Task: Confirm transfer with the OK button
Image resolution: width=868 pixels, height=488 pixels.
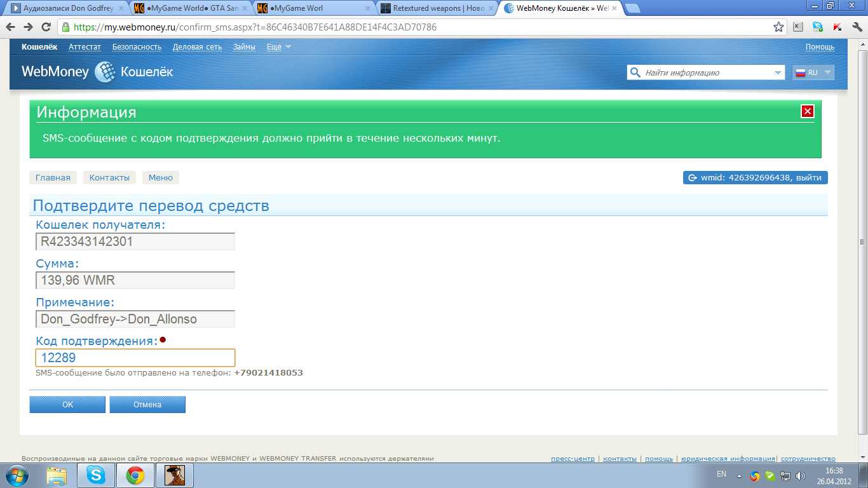Action: [67, 405]
